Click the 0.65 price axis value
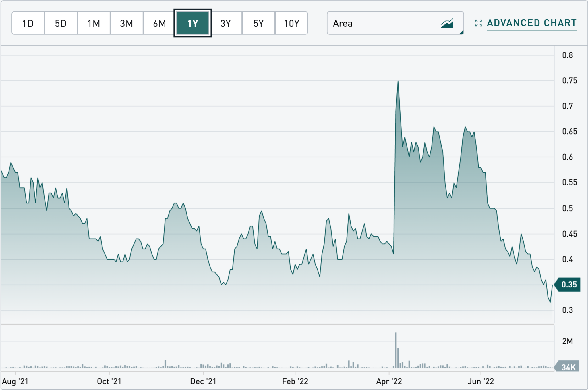The width and height of the screenshot is (588, 390). click(570, 132)
